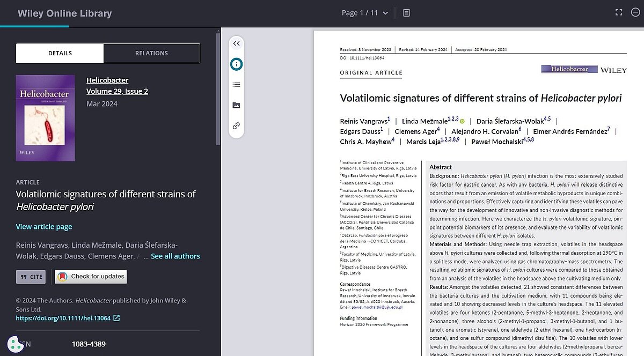Click email pawel.mochalski@ujk.edu.pl
Image resolution: width=644 pixels, height=356 pixels.
[376, 307]
